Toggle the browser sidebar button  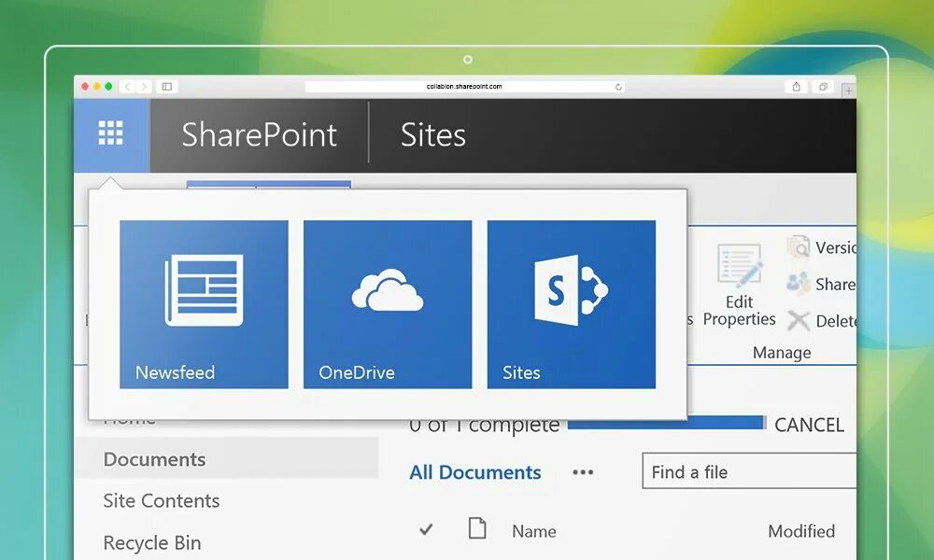click(167, 87)
